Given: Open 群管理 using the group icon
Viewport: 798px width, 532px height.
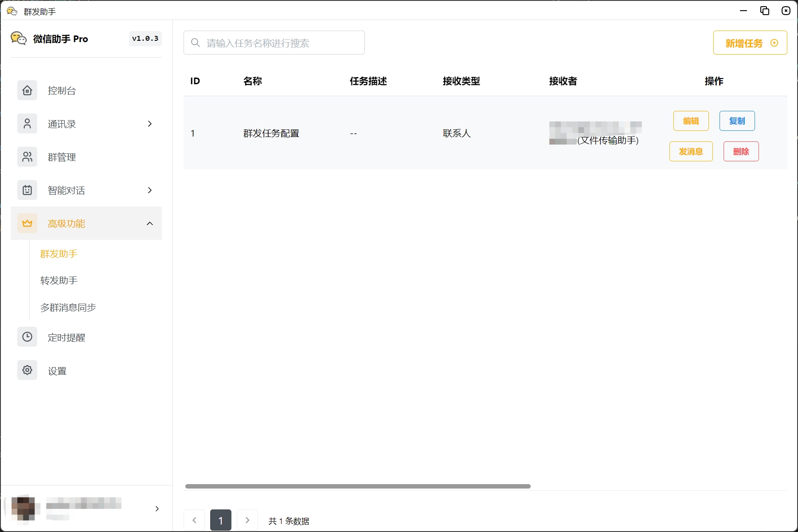Looking at the screenshot, I should point(27,156).
